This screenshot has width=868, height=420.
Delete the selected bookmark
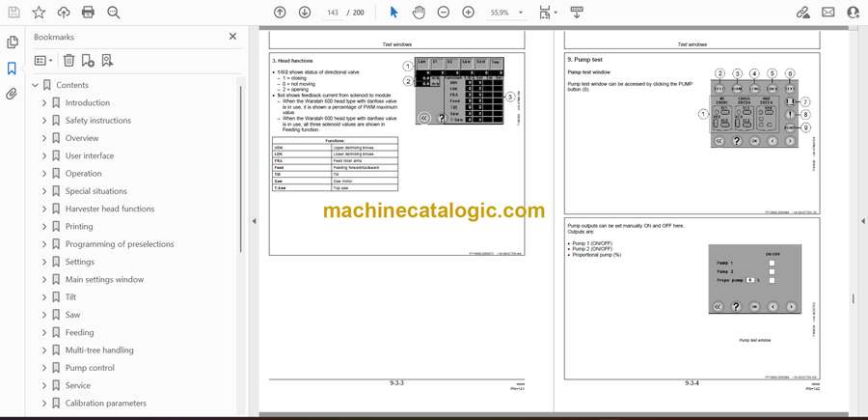coord(68,61)
